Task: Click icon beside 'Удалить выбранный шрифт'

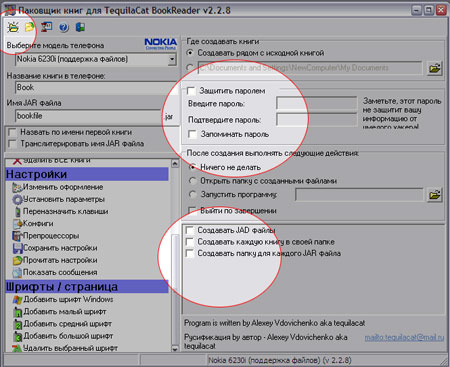Action: coord(17,348)
